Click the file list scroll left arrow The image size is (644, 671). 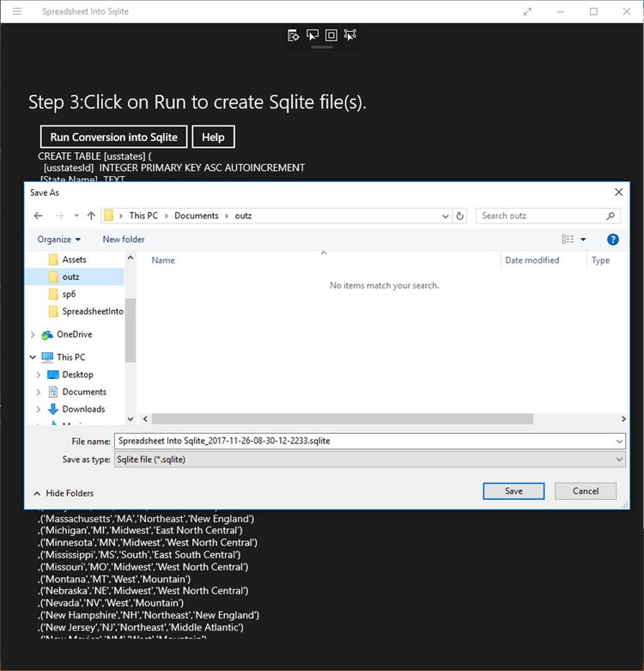[x=145, y=419]
